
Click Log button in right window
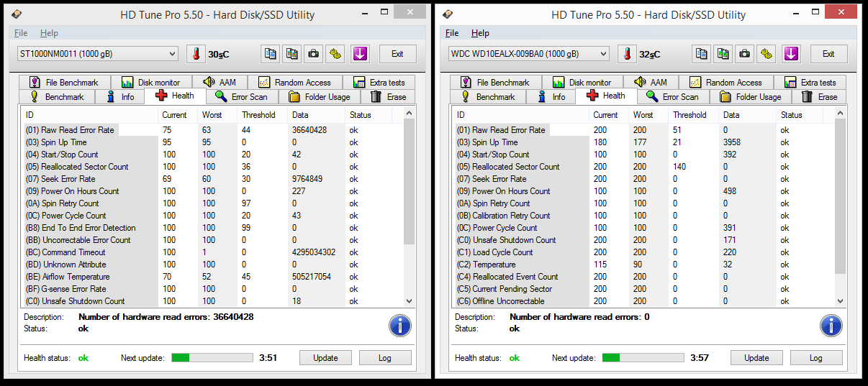pyautogui.click(x=816, y=358)
